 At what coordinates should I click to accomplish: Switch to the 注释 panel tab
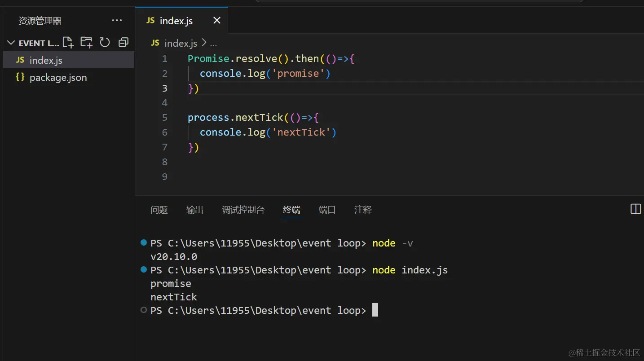coord(363,210)
